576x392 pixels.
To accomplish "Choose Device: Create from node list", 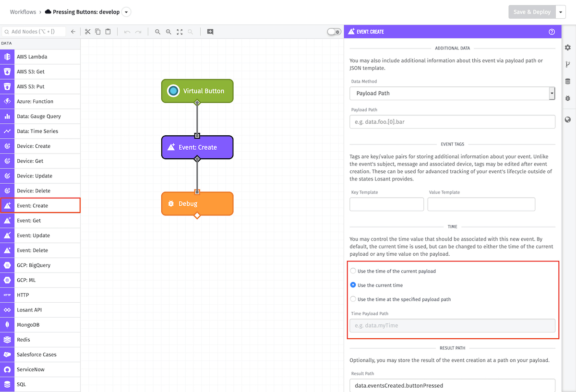I will 40,146.
